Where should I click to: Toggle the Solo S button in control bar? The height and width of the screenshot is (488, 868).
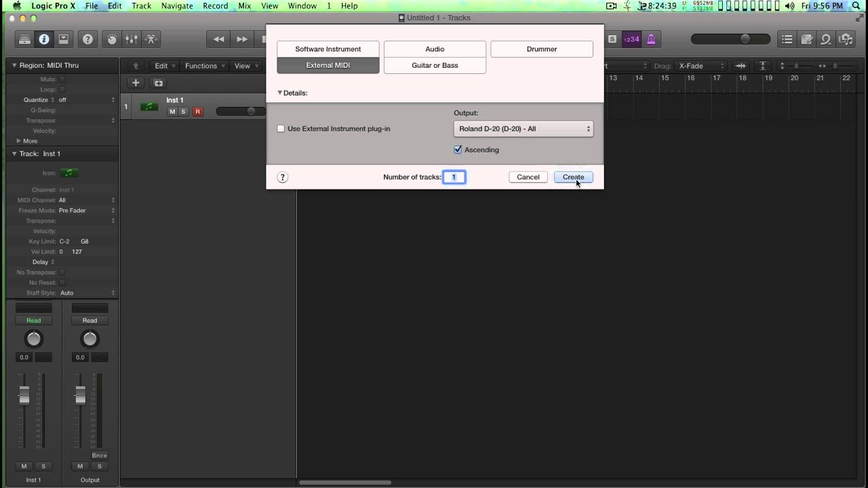click(612, 39)
